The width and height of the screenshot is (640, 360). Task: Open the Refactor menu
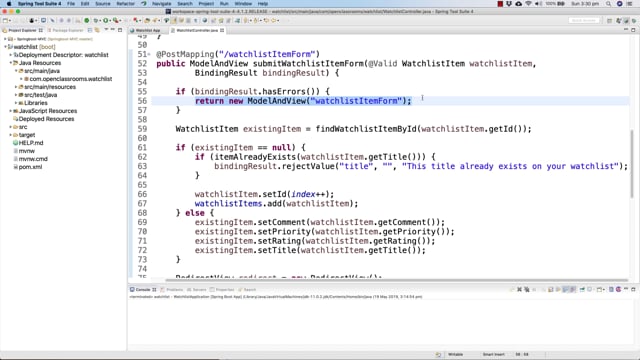[x=126, y=4]
